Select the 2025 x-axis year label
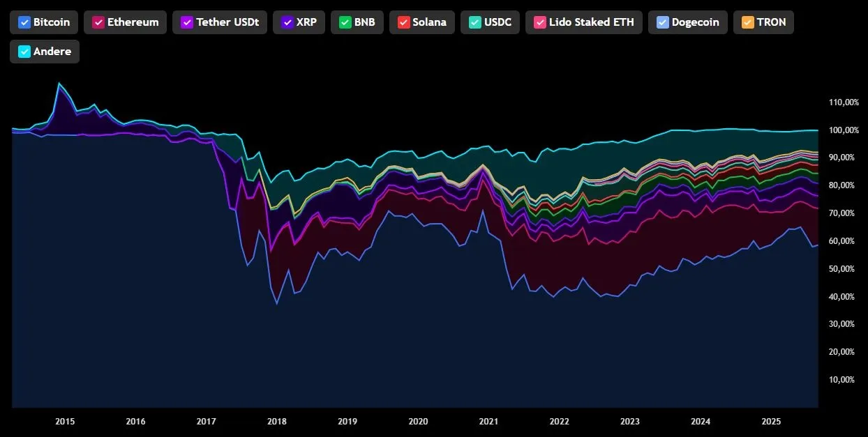Viewport: 868px width, 437px height. point(771,422)
